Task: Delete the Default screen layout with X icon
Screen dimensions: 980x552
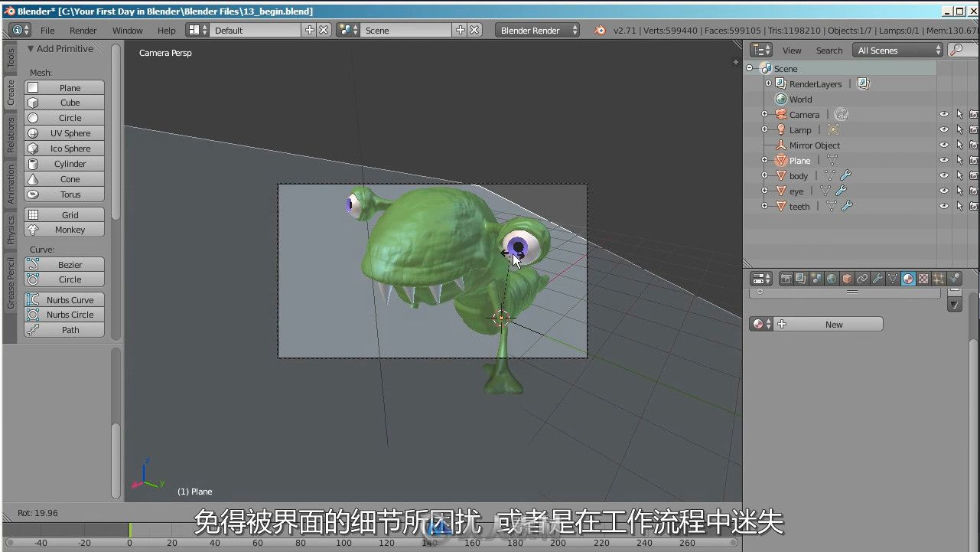Action: pyautogui.click(x=324, y=30)
